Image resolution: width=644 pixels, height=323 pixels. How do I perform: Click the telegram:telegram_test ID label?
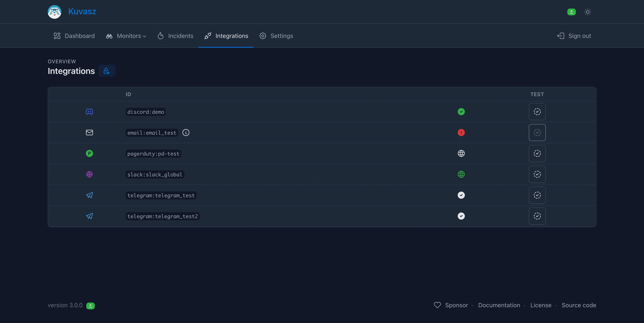(x=161, y=195)
